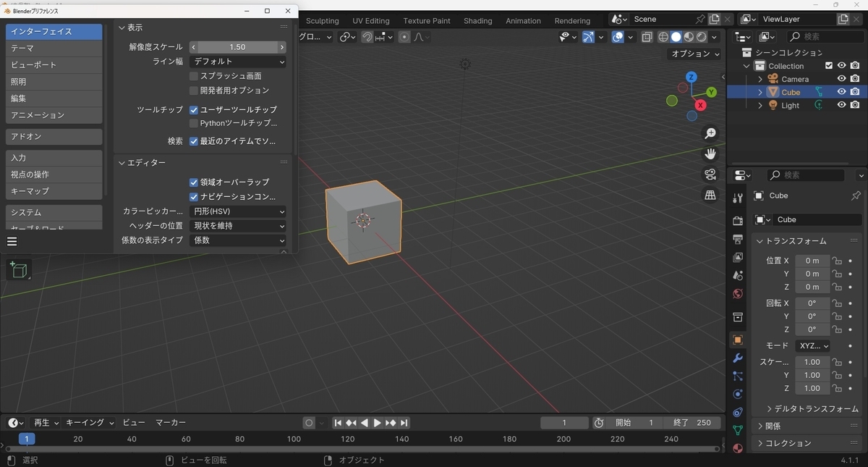Switch to the Sculpting workspace tab
Image resolution: width=868 pixels, height=467 pixels.
(x=323, y=21)
